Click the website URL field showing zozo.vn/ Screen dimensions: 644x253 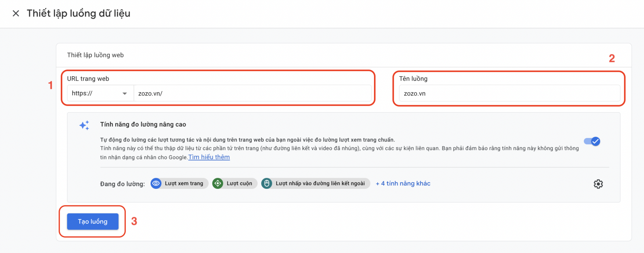coord(253,93)
